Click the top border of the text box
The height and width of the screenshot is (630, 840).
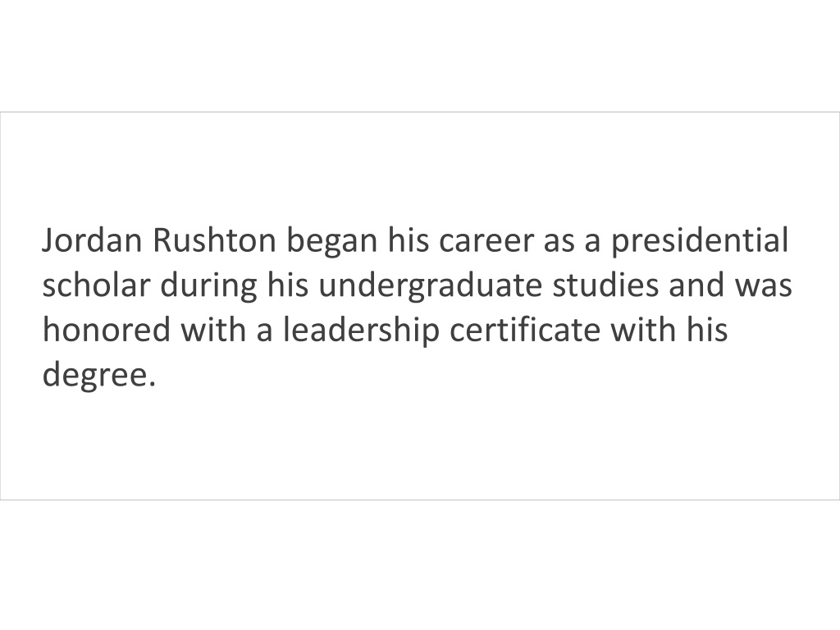(420, 112)
